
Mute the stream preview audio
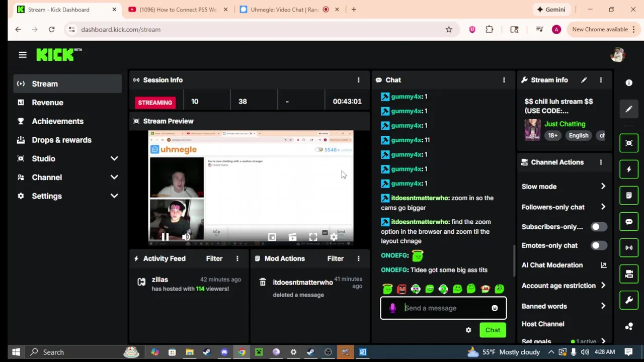[186, 237]
